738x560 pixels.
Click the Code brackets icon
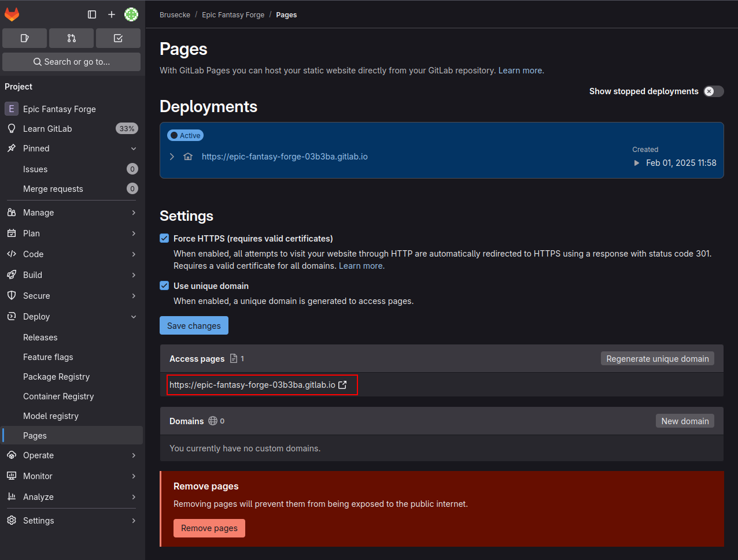[12, 254]
